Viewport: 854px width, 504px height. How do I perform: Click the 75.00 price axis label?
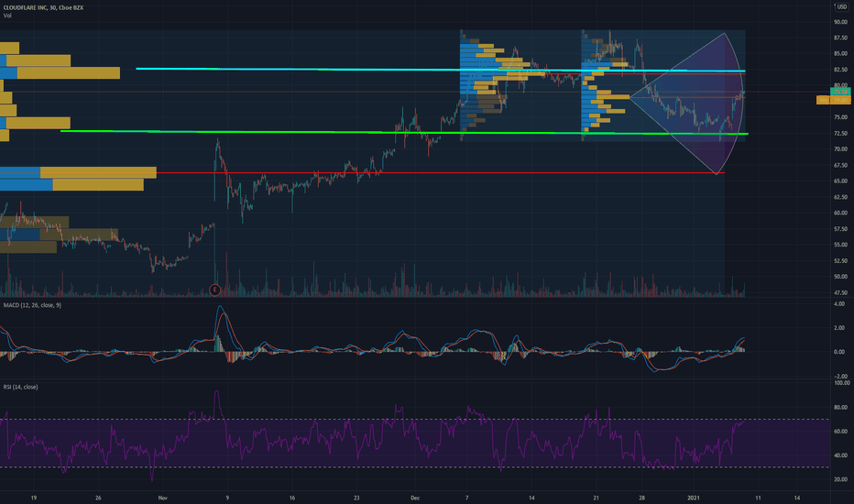840,117
